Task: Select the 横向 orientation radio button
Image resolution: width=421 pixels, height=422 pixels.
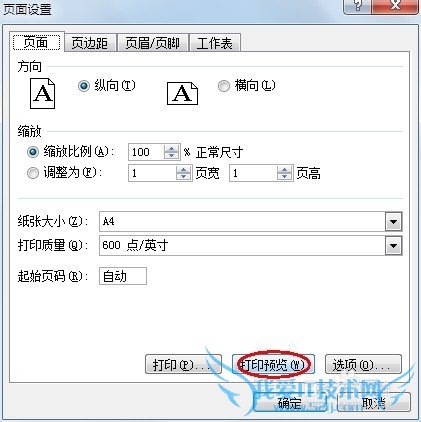Action: [x=224, y=86]
